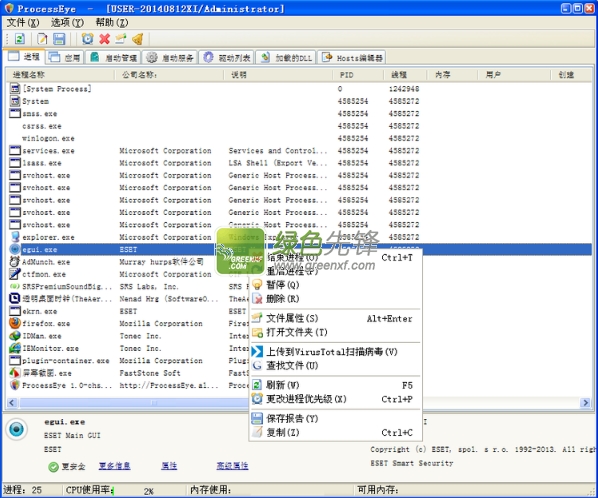Choose 更改进程优先级(X) menu item

[336, 399]
